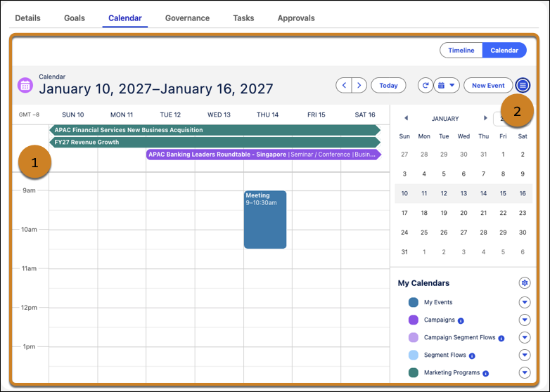
Task: Go to next month in mini calendar
Action: pos(485,118)
